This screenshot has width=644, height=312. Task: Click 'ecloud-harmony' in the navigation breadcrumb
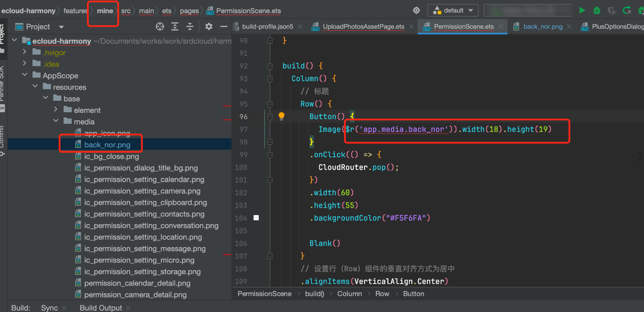pyautogui.click(x=28, y=11)
